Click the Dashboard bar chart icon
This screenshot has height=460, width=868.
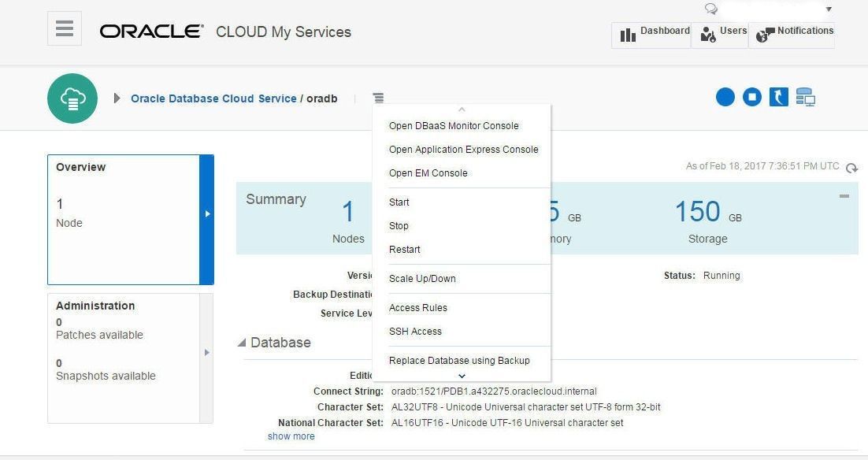point(628,35)
